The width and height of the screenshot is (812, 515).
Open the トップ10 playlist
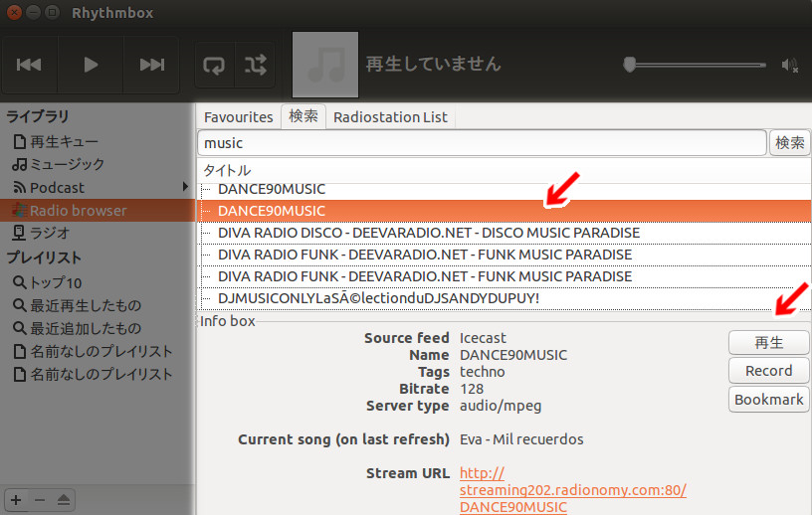(47, 282)
